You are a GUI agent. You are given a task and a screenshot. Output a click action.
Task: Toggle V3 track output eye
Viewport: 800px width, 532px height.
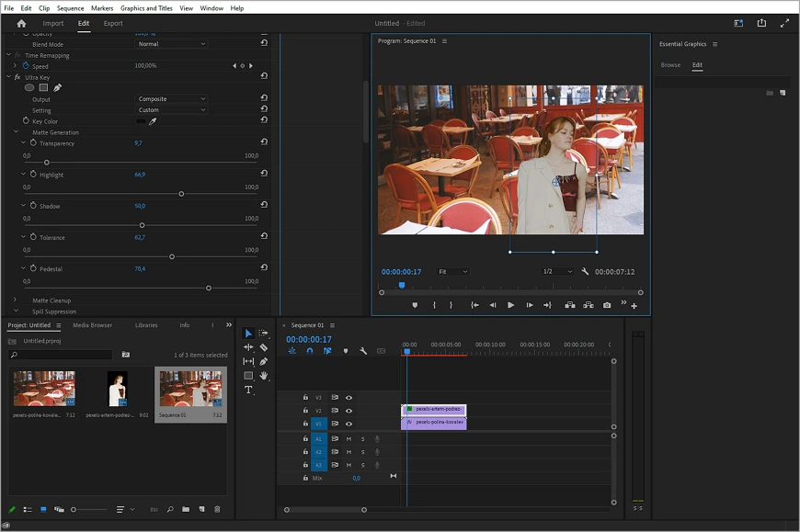click(349, 398)
